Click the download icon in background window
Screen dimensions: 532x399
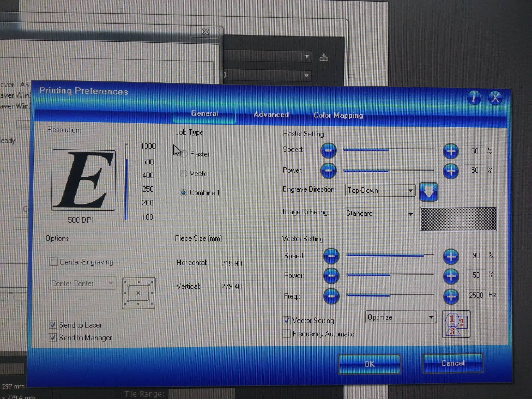click(324, 57)
